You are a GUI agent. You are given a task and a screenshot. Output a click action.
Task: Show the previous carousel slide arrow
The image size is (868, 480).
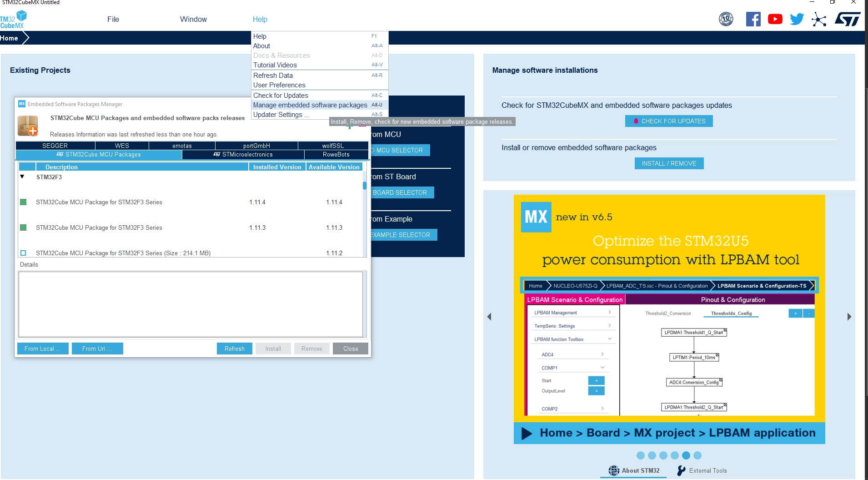pyautogui.click(x=489, y=317)
